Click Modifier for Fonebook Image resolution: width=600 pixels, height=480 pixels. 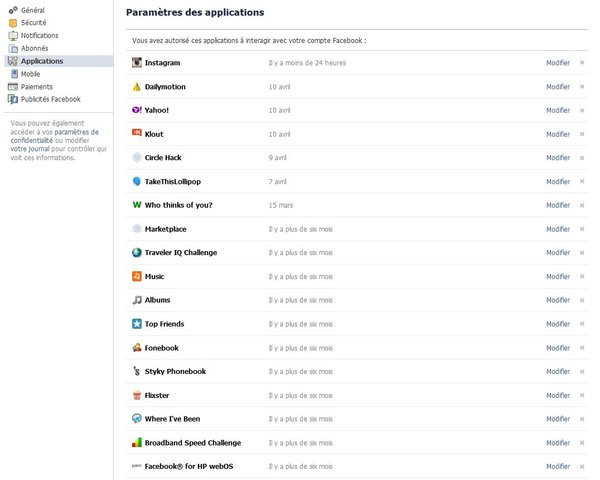pyautogui.click(x=558, y=348)
